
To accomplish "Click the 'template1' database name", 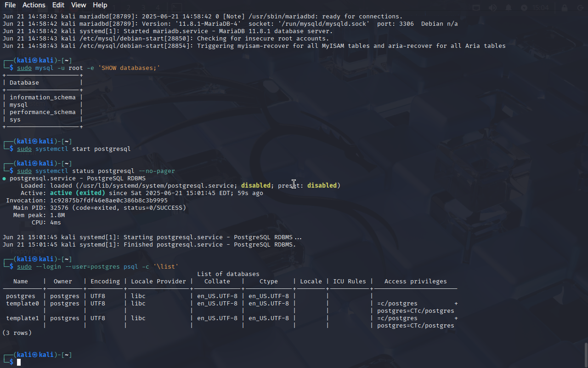I will [x=23, y=318].
